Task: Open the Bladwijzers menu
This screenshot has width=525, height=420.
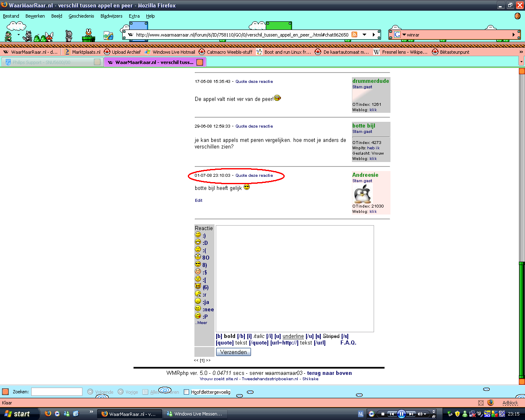Action: point(111,16)
